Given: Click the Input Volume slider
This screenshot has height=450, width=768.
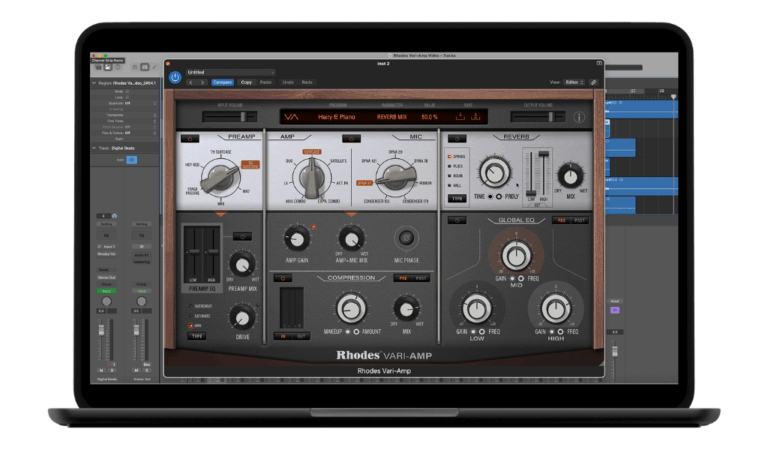Looking at the screenshot, I should point(229,117).
